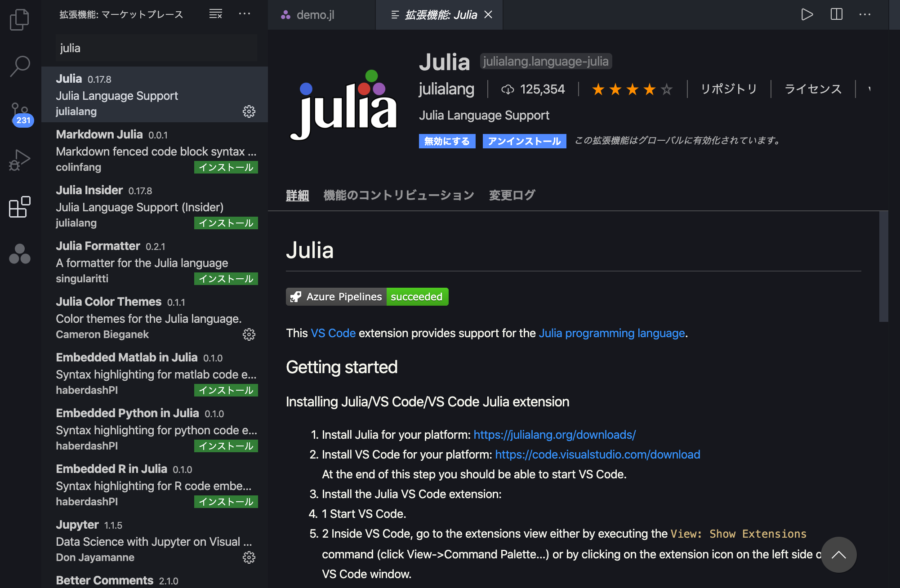Select Embedded Python in Julia list item
Viewport: 900px width, 588px height.
coord(155,429)
